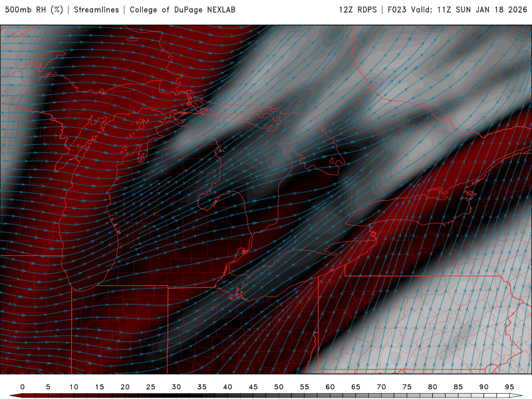This screenshot has height=399, width=532.
Task: Click the "500mb RH (%)" title text
Action: pyautogui.click(x=34, y=9)
